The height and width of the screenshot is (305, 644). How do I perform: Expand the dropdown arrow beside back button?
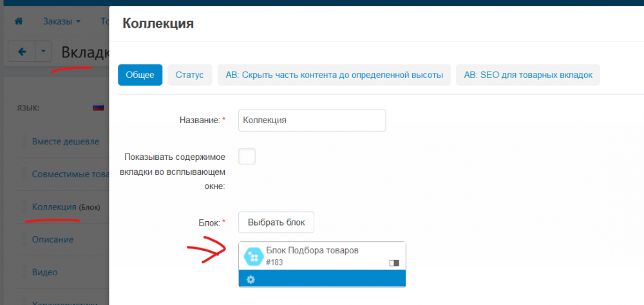[43, 52]
